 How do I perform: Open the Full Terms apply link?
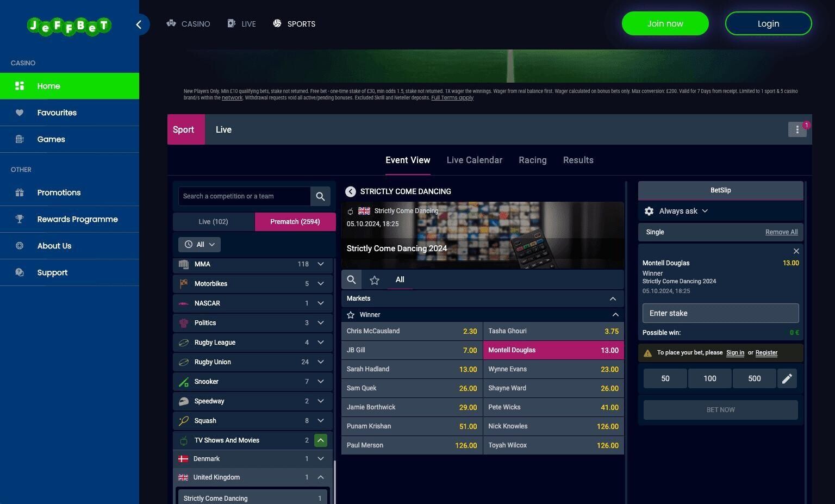[452, 98]
